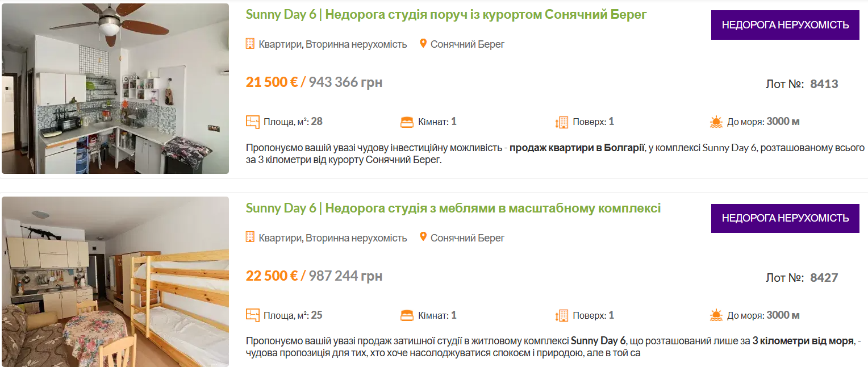Image resolution: width=868 pixels, height=371 pixels.
Task: Click sun-and-sea distance icon in second listing
Action: coord(716,315)
